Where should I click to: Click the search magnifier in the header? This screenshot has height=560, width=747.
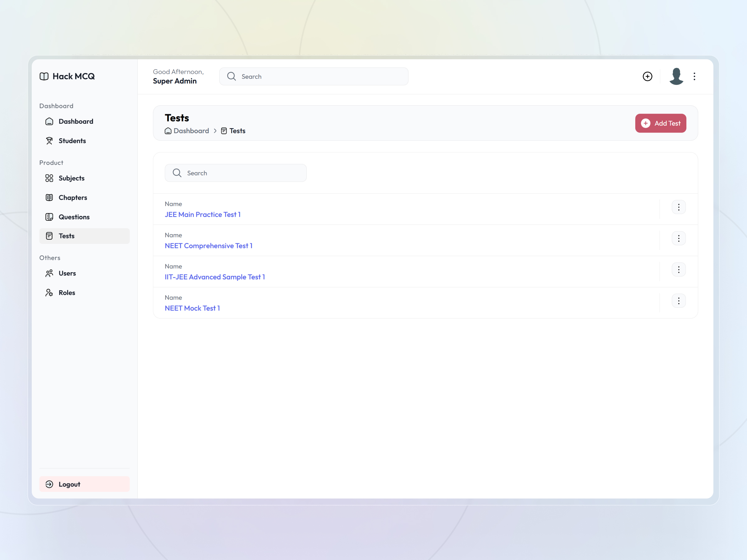pos(231,76)
